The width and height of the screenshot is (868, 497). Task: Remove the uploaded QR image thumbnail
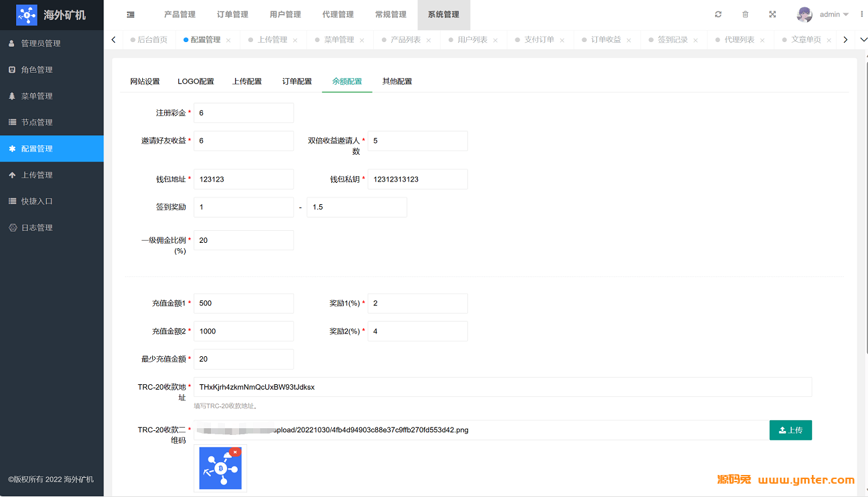pos(235,452)
